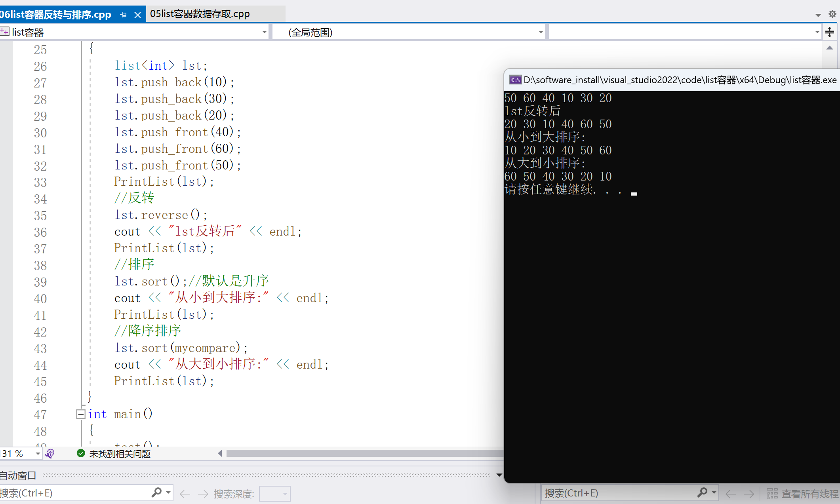Click the document health wrench icon

click(x=50, y=454)
